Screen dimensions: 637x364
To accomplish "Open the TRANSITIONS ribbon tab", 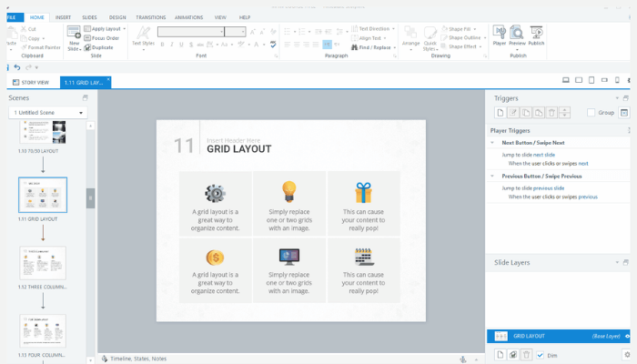I will [x=151, y=17].
